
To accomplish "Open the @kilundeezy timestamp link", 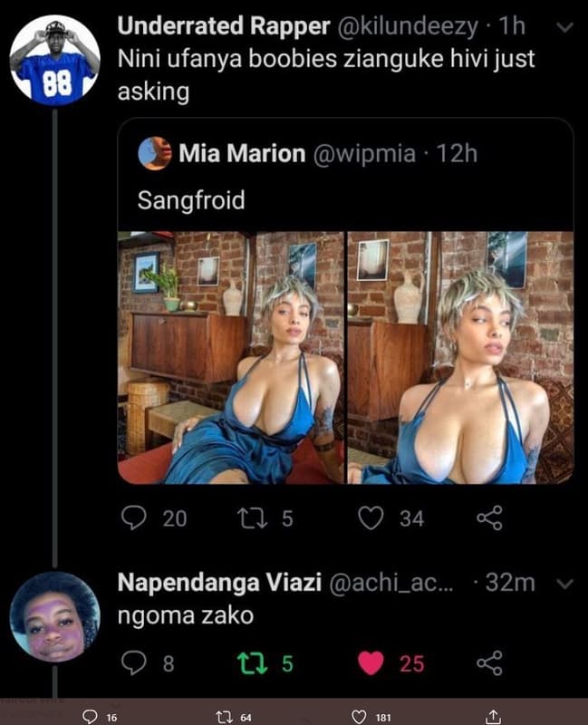I will click(512, 26).
